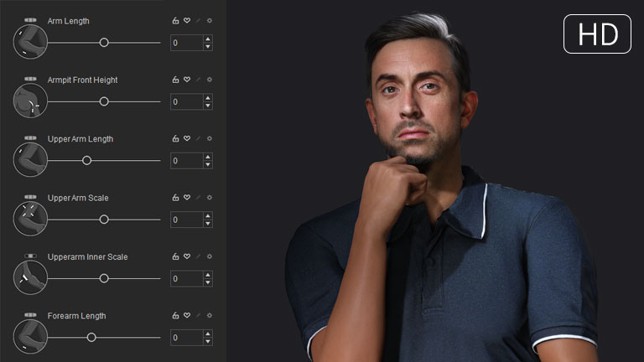The image size is (644, 362).
Task: Toggle the lock on Arm Length
Action: tap(175, 21)
